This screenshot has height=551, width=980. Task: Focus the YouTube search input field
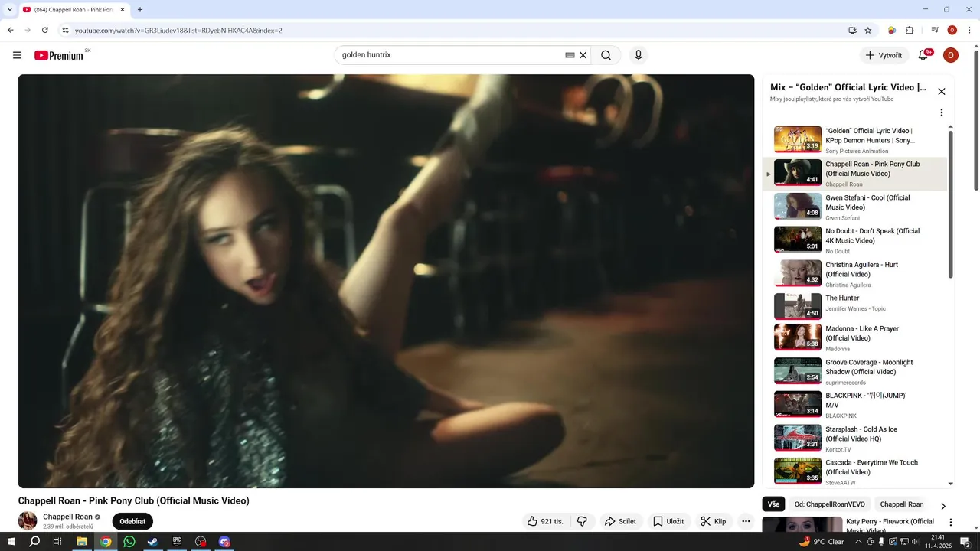[x=452, y=55]
